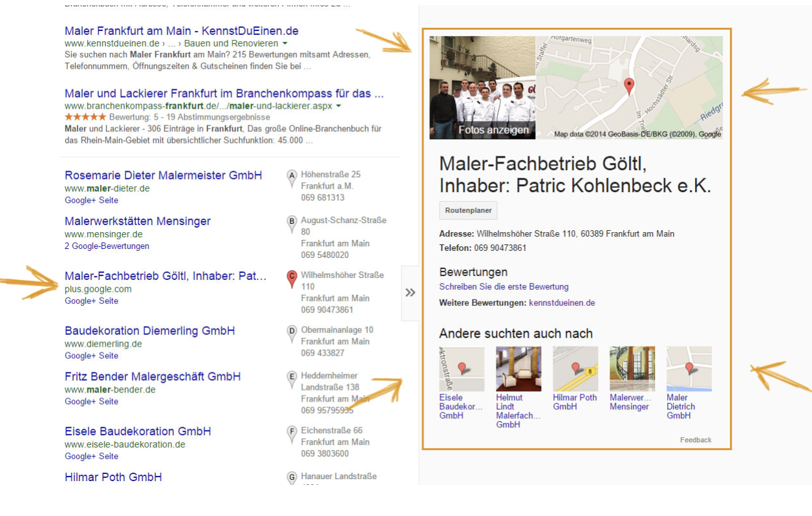This screenshot has height=516, width=812.
Task: Open the map thumbnail in the knowledge panel
Action: tap(629, 87)
